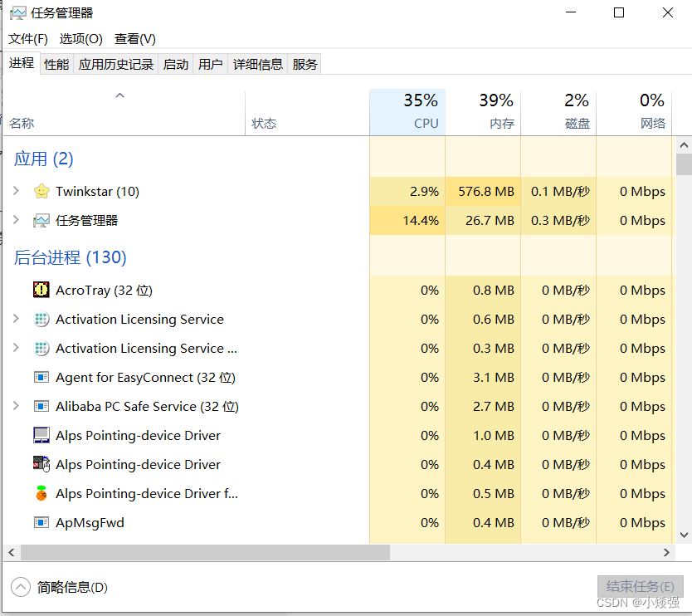Viewport: 692px width, 616px height.
Task: Expand the first Activation Licensing Service entry
Action: click(x=16, y=318)
